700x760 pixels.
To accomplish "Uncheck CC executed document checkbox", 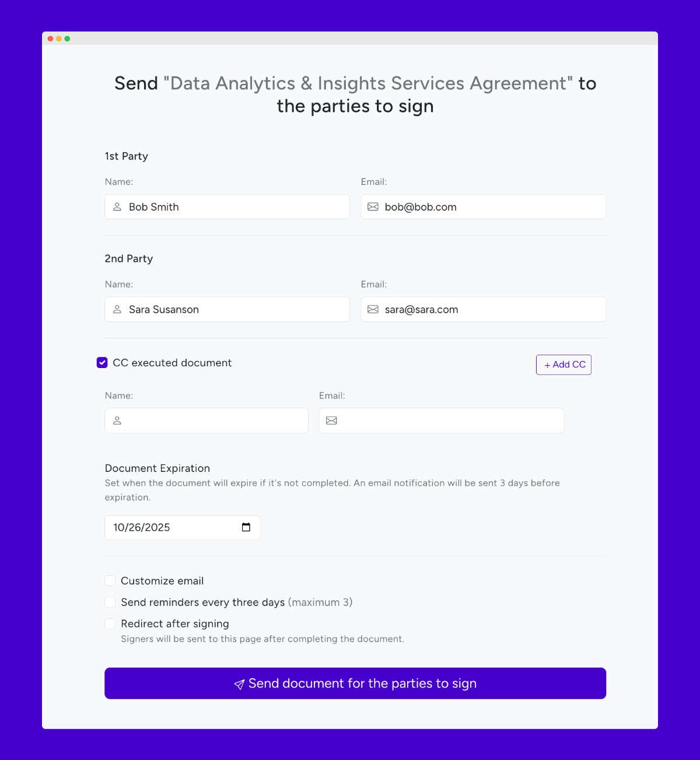I will (102, 363).
